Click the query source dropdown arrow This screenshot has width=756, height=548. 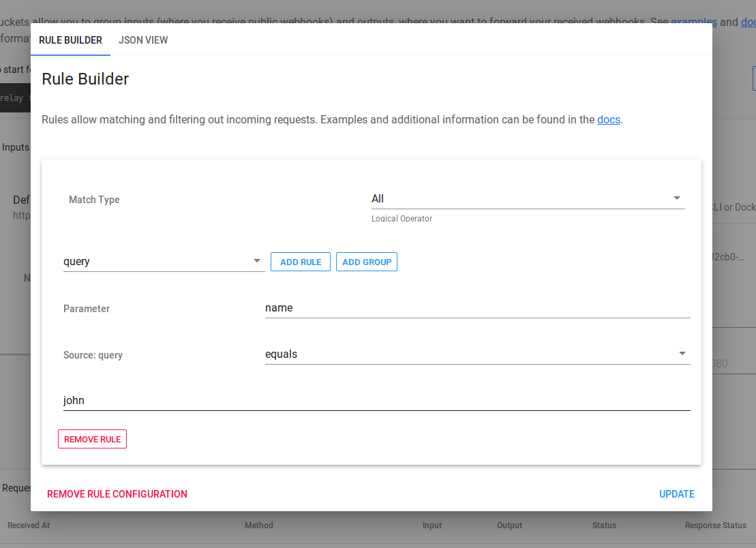point(257,261)
